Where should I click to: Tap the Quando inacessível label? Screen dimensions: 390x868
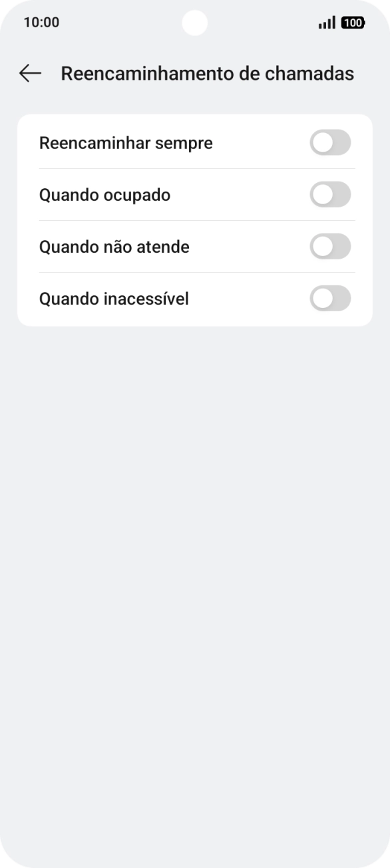(114, 298)
